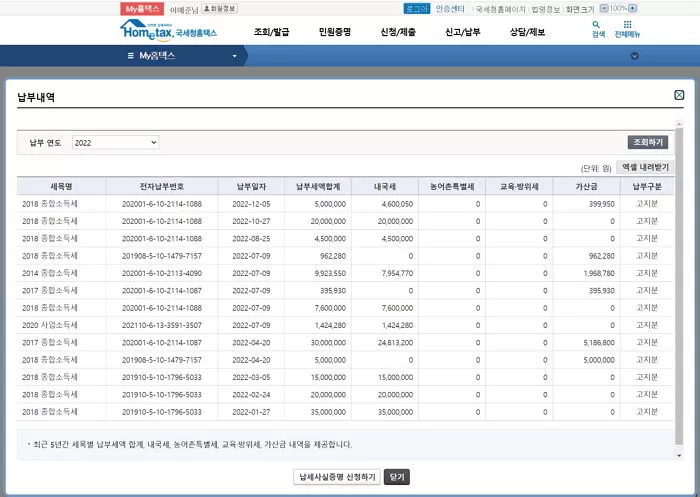Click the 가산금 column header
This screenshot has width=700, height=497.
pos(586,186)
